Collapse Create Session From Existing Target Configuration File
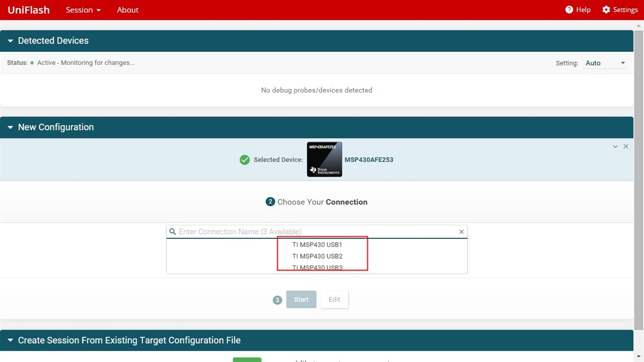The image size is (644, 362). (10, 341)
